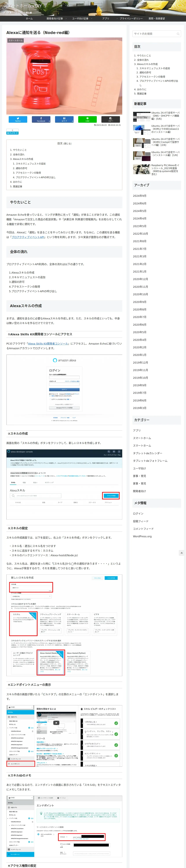Open プライバシーポリシー in the navigation bar
This screenshot has width=186, height=868.
(131, 19)
